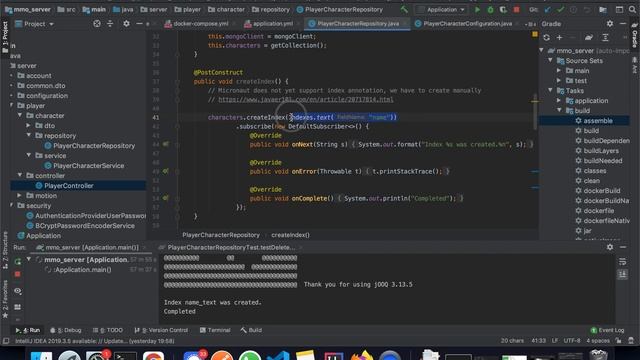This screenshot has width=640, height=360.
Task: Rerun the application from the Run panel
Action: (x=18, y=261)
